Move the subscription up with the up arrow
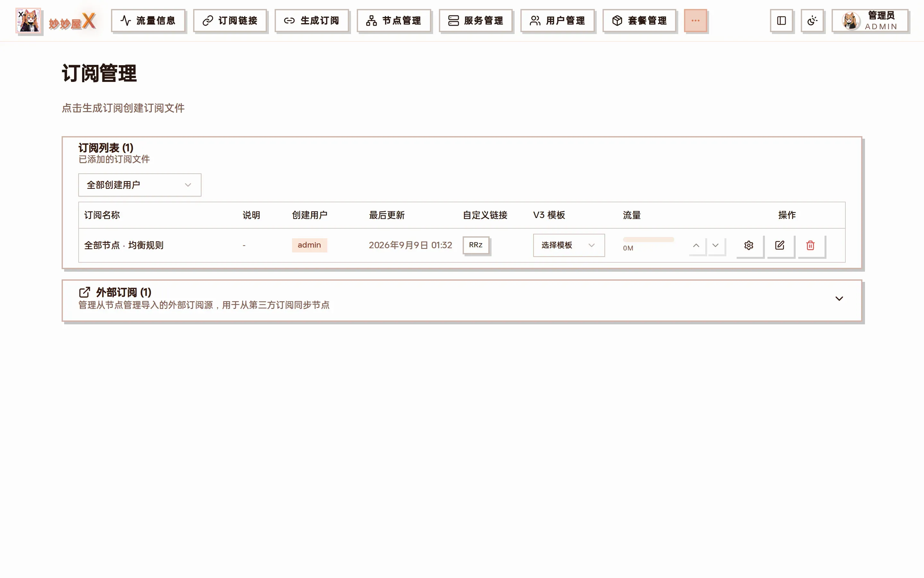Screen dimensions: 924x578 696,245
